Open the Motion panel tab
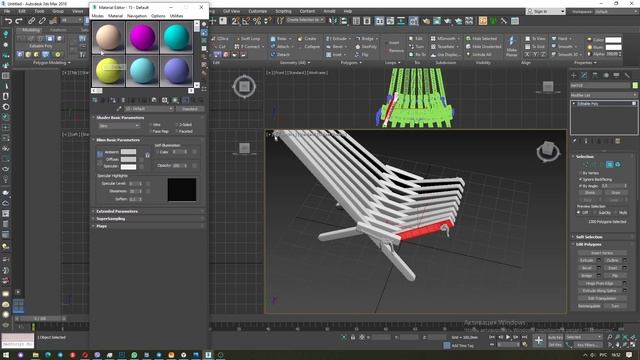The image size is (640, 360). 606,75
